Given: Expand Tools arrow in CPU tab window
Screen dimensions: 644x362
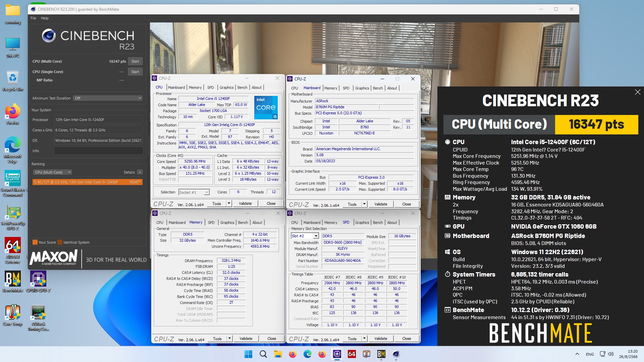Looking at the screenshot, I should tap(229, 203).
